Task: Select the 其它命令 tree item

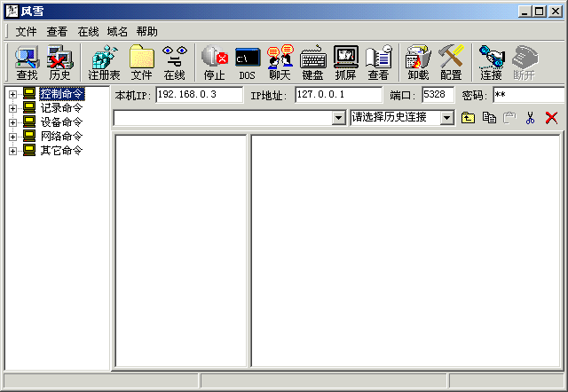Action: 61,151
